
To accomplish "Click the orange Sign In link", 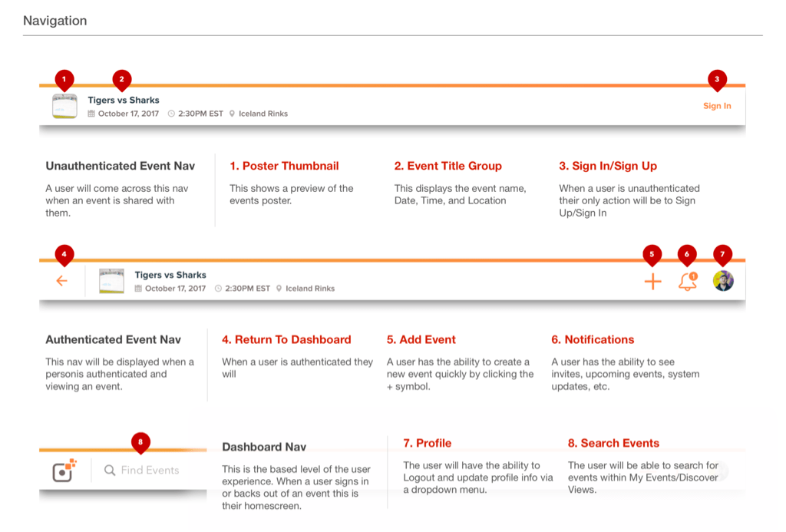I will (x=717, y=106).
